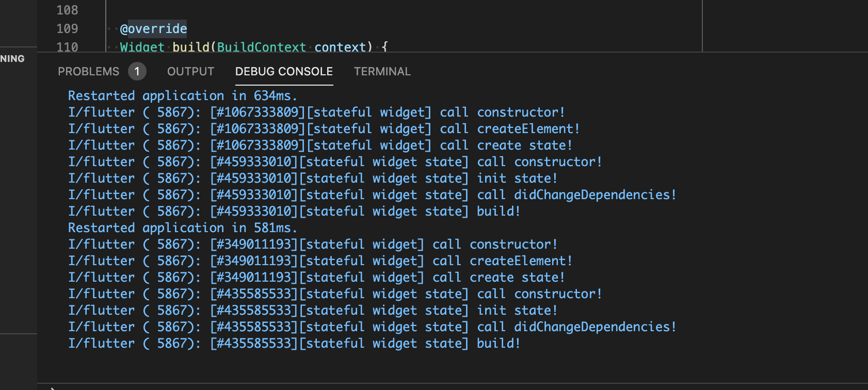Viewport: 868px width, 390px height.
Task: Click the debug console prompt chevron
Action: [53, 388]
